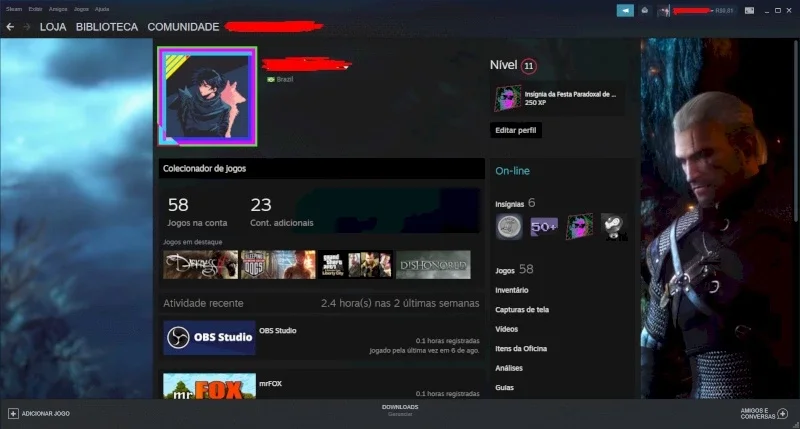The width and height of the screenshot is (800, 429).
Task: Click the 23 Cont. adicionais stat
Action: 282,212
